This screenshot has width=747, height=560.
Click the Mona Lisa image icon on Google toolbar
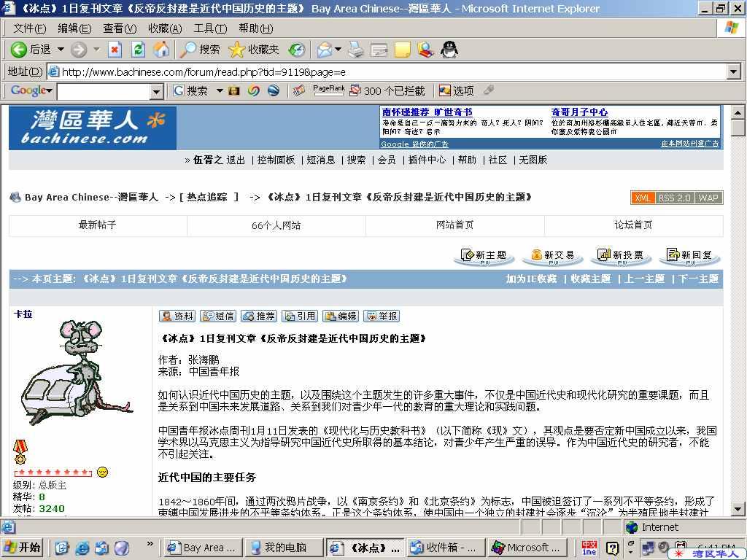[x=234, y=90]
